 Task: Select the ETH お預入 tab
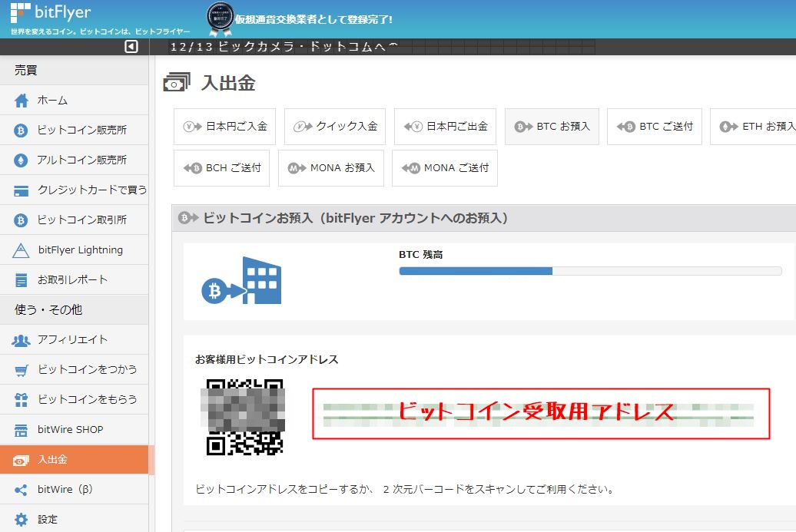[x=753, y=126]
